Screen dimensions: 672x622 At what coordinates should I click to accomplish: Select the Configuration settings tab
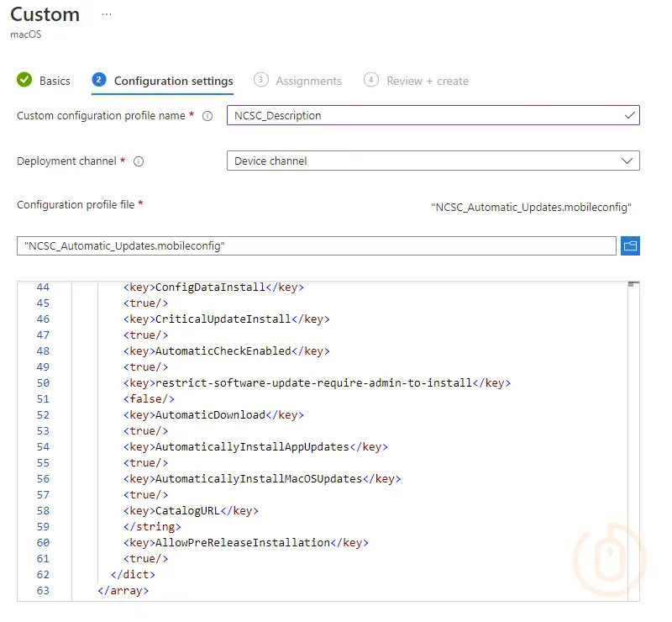173,81
